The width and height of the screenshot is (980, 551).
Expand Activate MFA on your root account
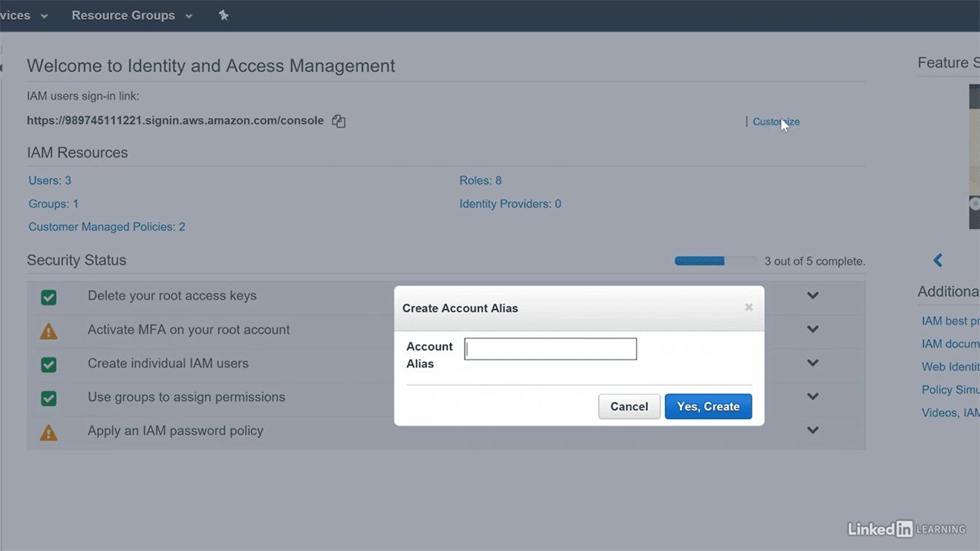(x=812, y=329)
